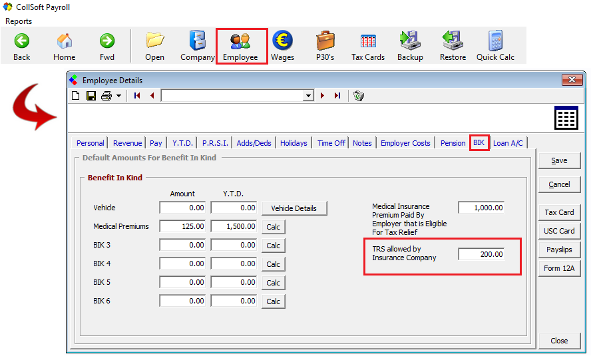Click the Medical Premiums amount field
Image resolution: width=595 pixels, height=364 pixels.
(183, 226)
